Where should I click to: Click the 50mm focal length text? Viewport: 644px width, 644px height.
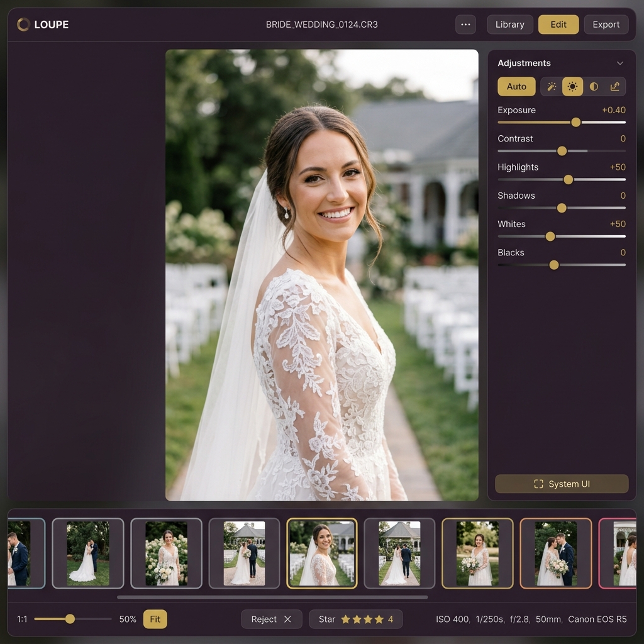548,619
